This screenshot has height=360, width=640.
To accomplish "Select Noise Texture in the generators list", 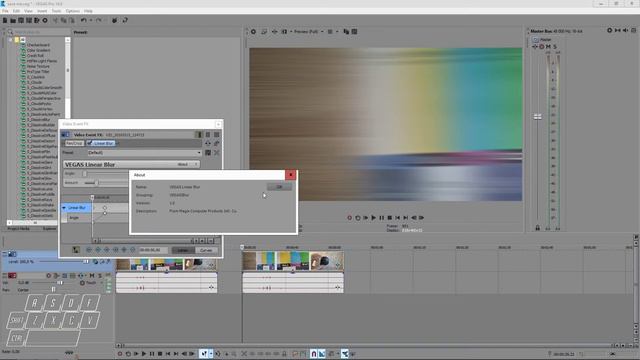I will click(38, 66).
